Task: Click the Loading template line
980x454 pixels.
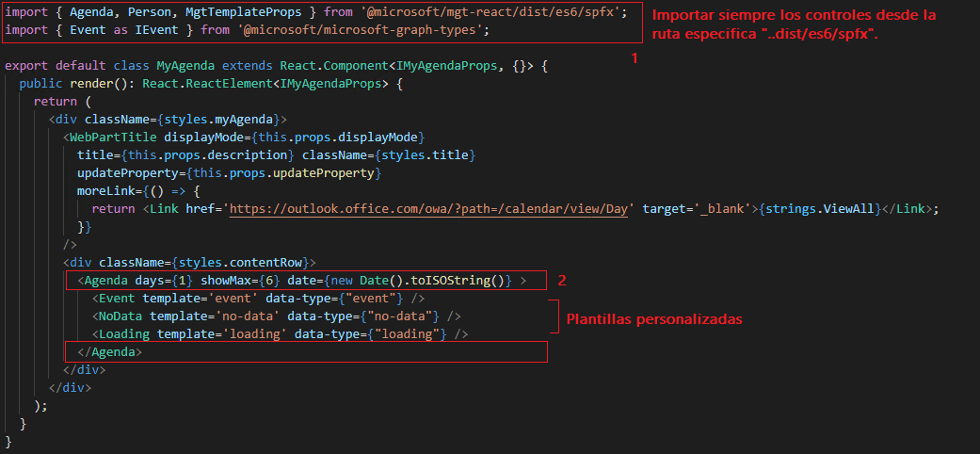Action: (280, 333)
